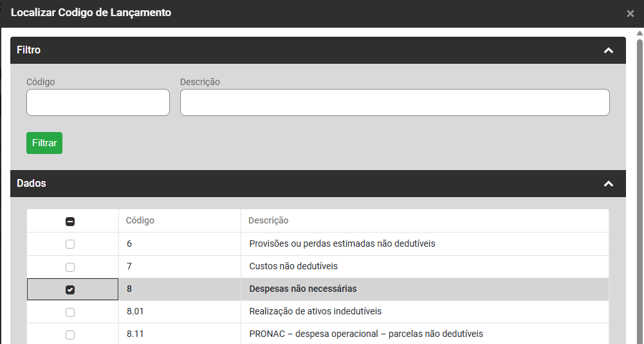Select row Provisões ou perdas estimadas não dedutíveis
Screen dimensions: 644x344
coord(342,244)
